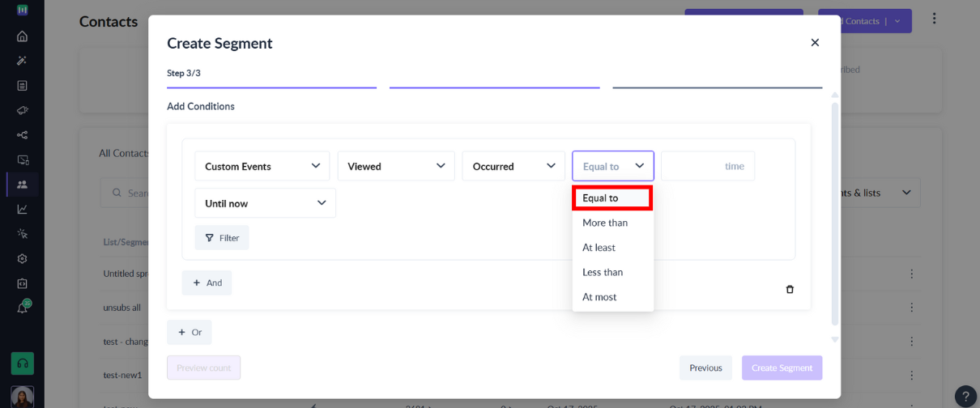Click the help question mark icon
Image resolution: width=980 pixels, height=408 pixels.
pos(965,396)
